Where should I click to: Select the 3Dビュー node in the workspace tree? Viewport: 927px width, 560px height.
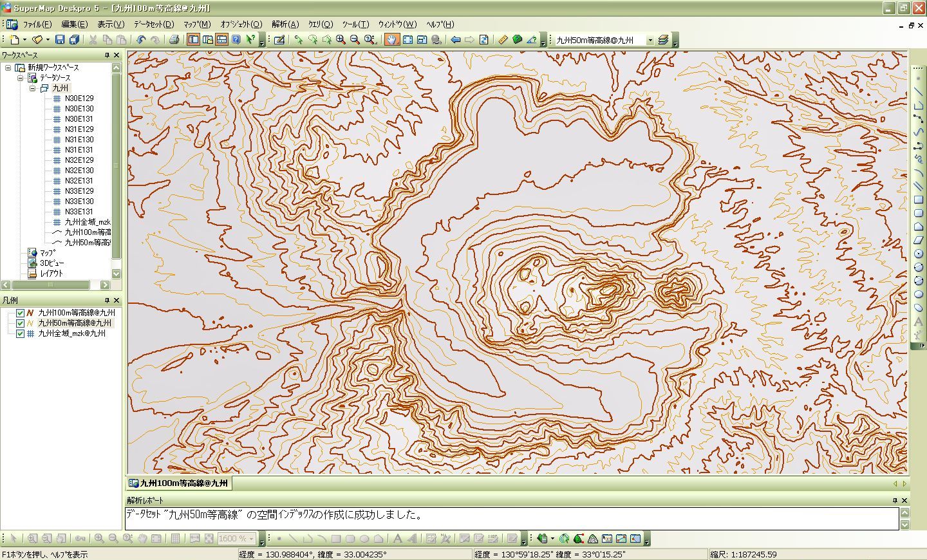tap(51, 263)
